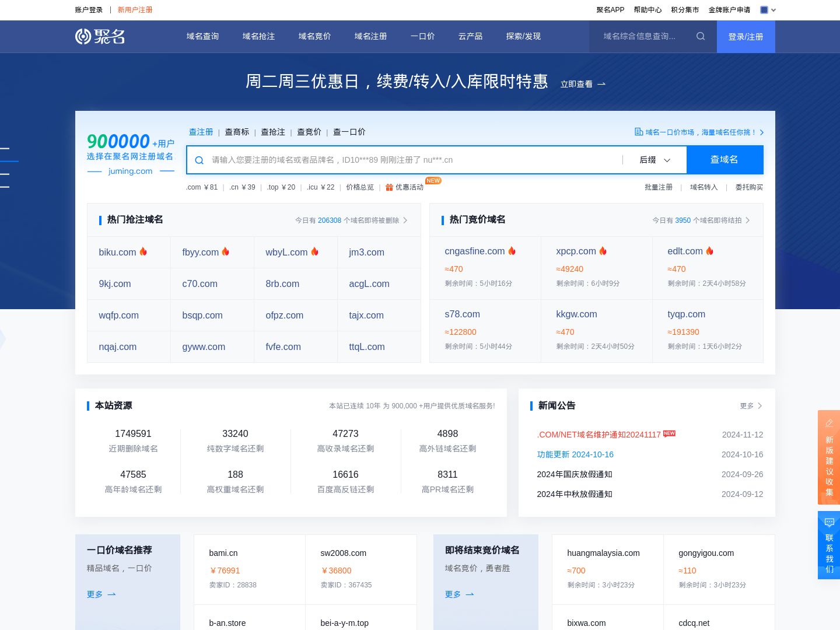Screen dimensions: 840x630
Task: Open 聚名APP link in top bar
Action: [x=610, y=10]
